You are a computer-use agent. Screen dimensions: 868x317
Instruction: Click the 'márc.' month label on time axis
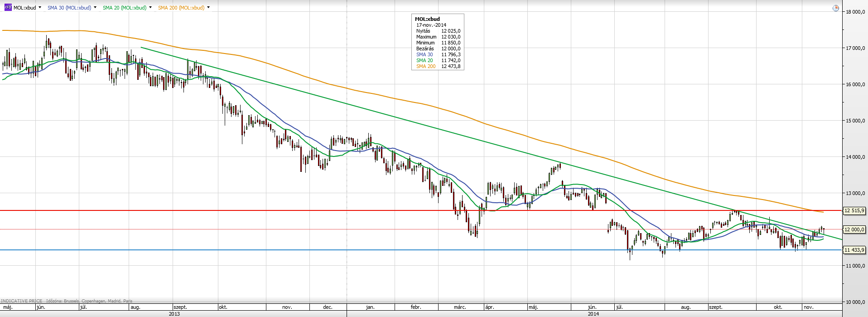click(x=460, y=307)
